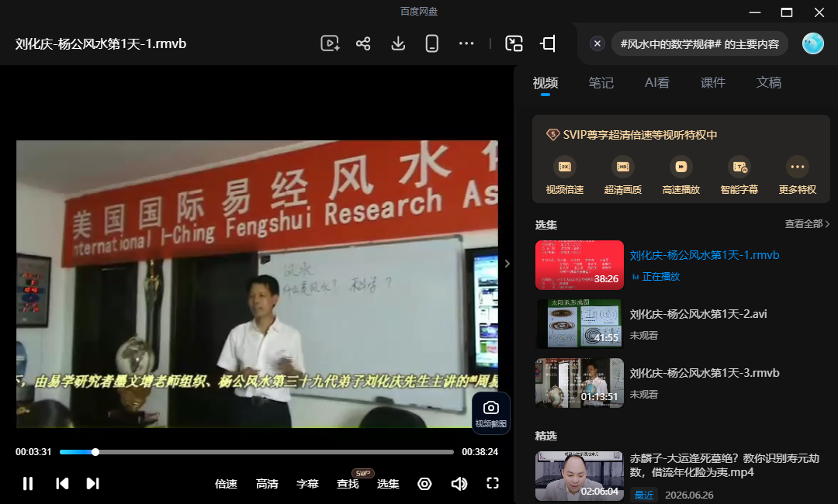Open thumbnail of the 01:13:51 video
The image size is (838, 504).
(x=580, y=383)
